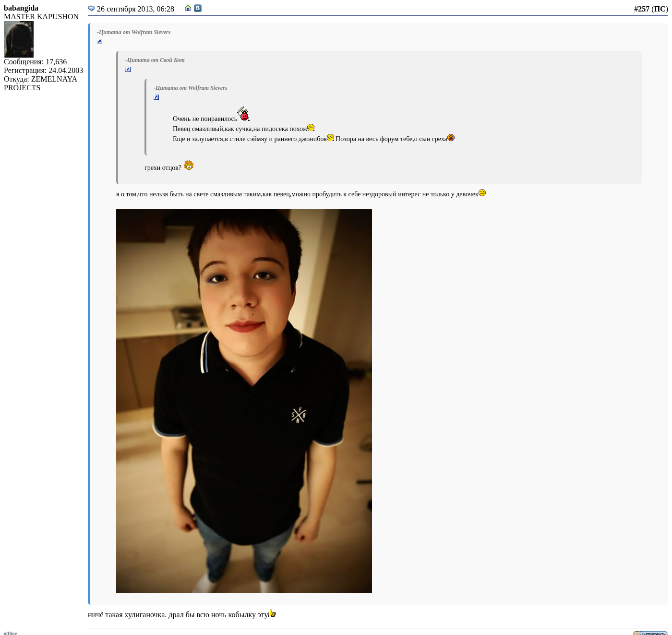Click babangida's avatar image
The height and width of the screenshot is (635, 672).
(x=19, y=39)
